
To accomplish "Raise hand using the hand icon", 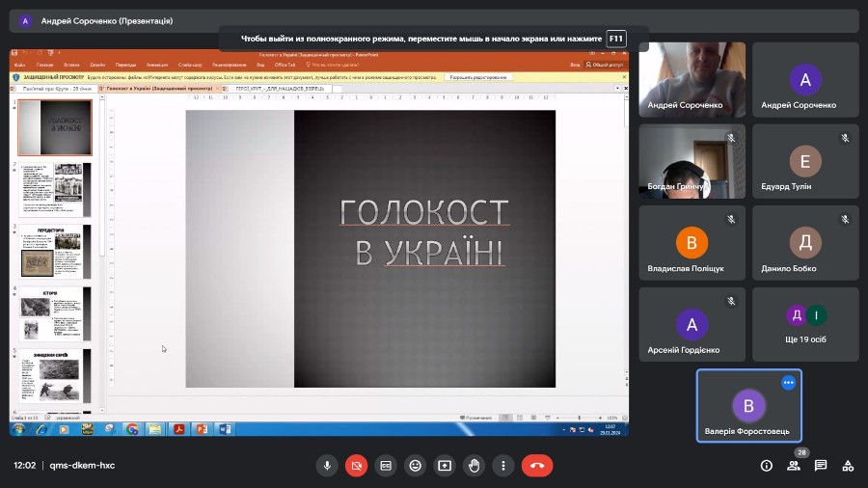I will (x=474, y=465).
